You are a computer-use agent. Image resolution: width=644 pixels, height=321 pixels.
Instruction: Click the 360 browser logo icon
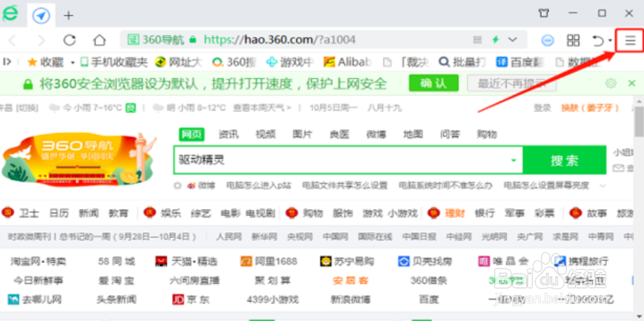[x=10, y=13]
